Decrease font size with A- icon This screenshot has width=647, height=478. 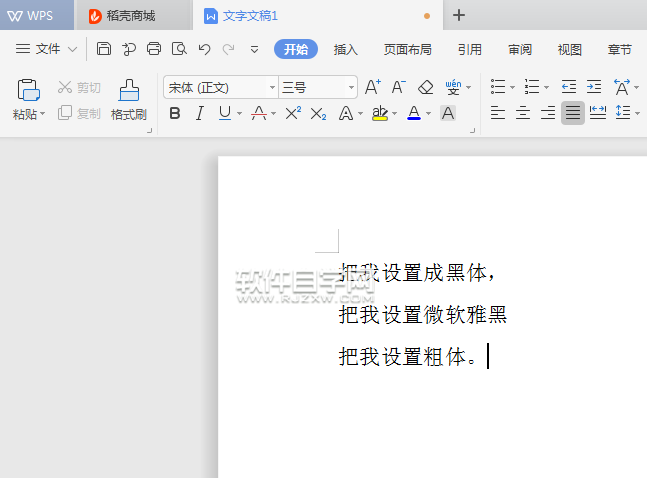(x=399, y=87)
